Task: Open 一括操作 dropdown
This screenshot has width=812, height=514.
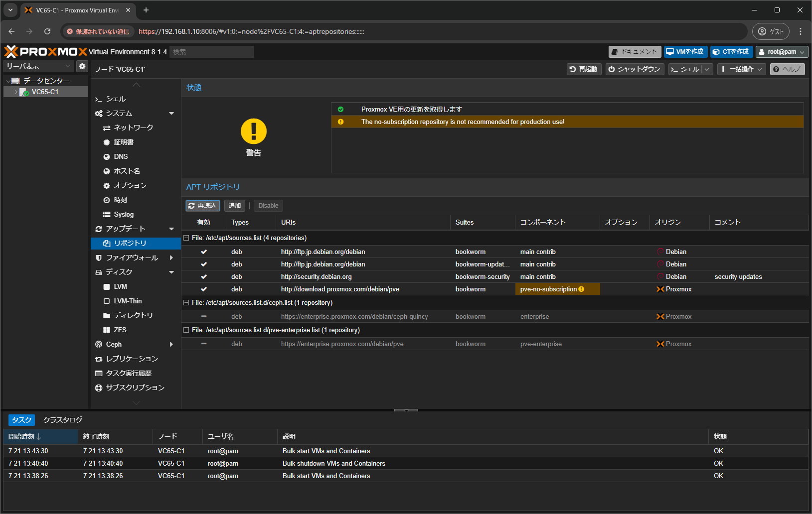Action: [742, 69]
